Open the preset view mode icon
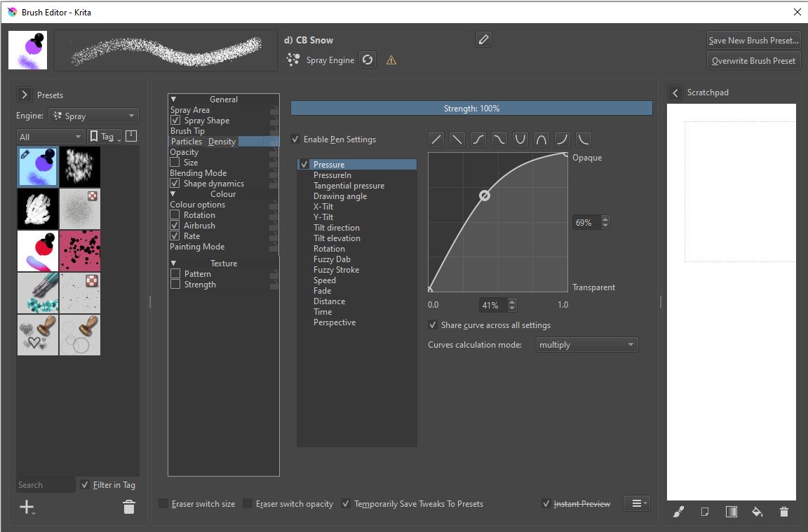Screen dimensions: 808x532 point(131,136)
